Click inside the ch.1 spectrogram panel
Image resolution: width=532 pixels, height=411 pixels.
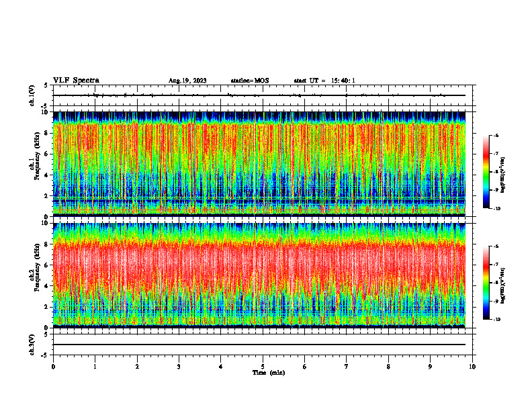coord(259,164)
